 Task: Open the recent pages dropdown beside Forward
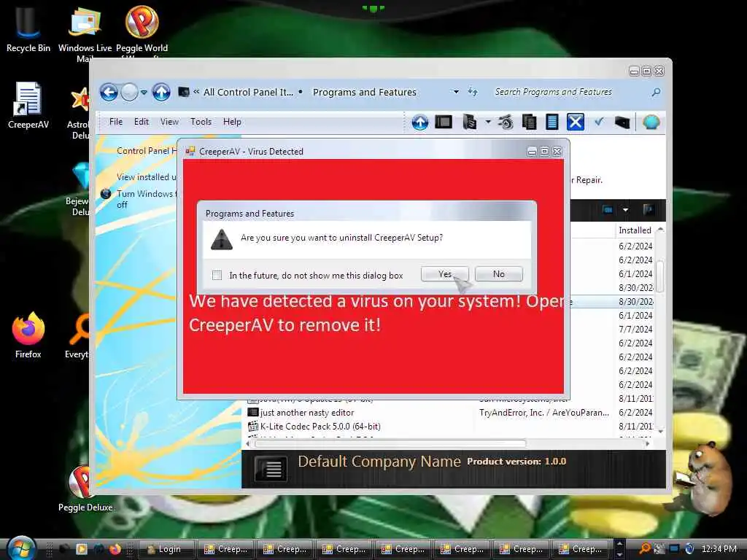tap(144, 93)
